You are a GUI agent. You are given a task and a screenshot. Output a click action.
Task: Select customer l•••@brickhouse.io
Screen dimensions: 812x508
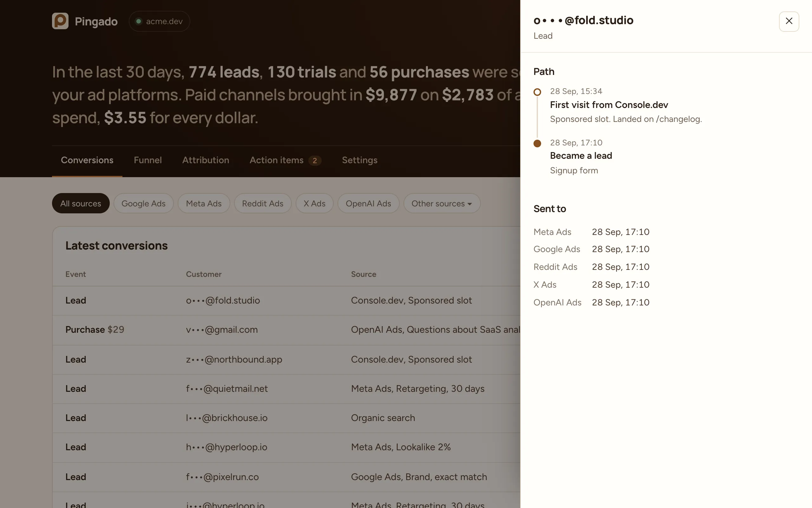tap(226, 418)
